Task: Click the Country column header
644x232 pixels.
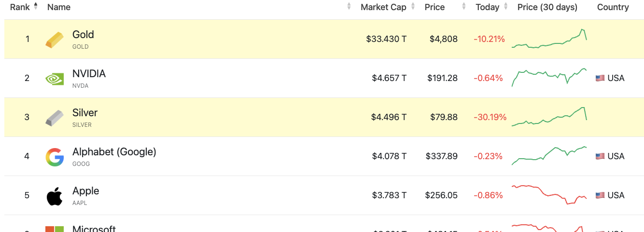Action: point(613,7)
